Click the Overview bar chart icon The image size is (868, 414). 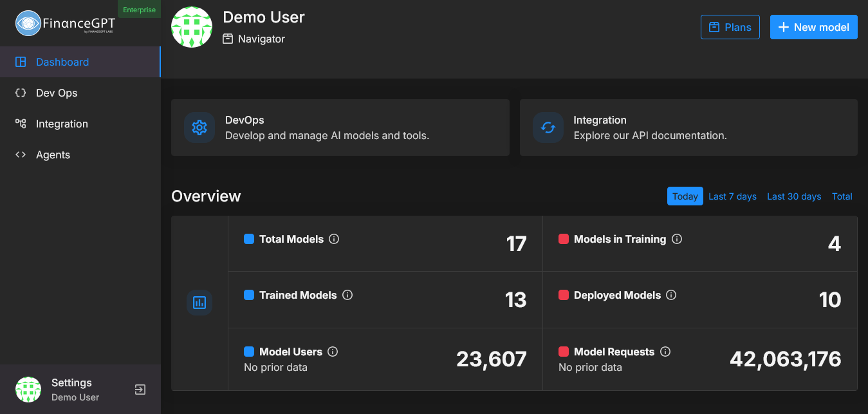coord(199,303)
